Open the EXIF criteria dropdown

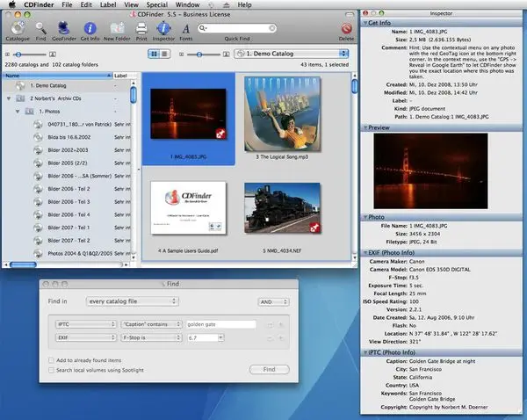point(86,337)
